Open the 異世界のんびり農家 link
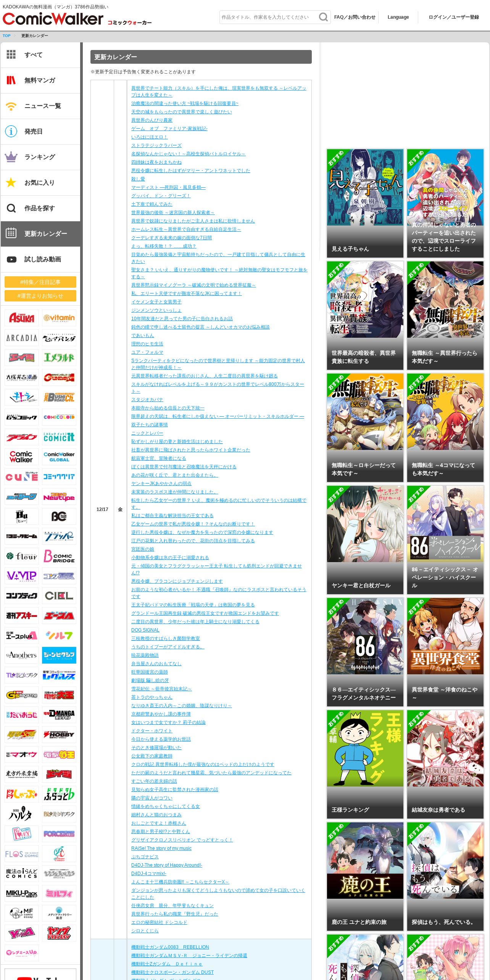Screen dimensions: 490x980 point(152,120)
